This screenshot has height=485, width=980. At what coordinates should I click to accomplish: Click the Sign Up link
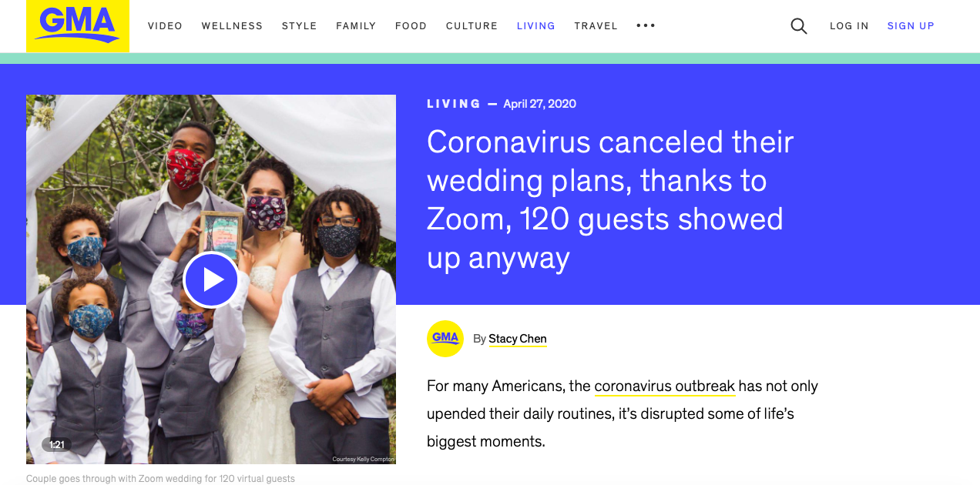(911, 26)
